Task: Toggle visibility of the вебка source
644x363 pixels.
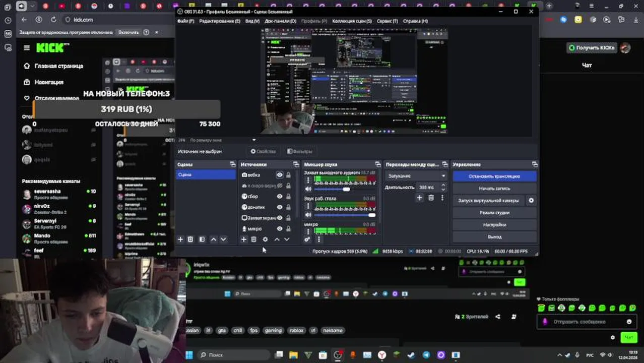Action: pos(279,175)
